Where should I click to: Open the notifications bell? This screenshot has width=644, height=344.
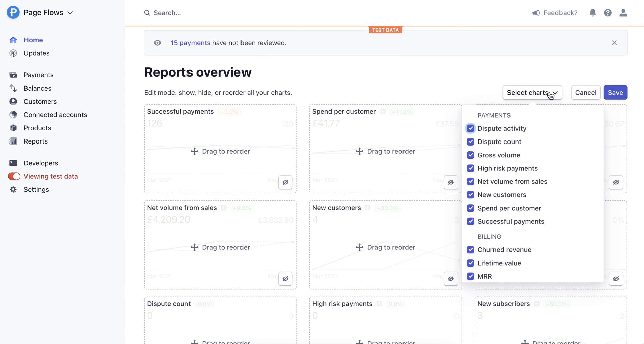tap(593, 13)
